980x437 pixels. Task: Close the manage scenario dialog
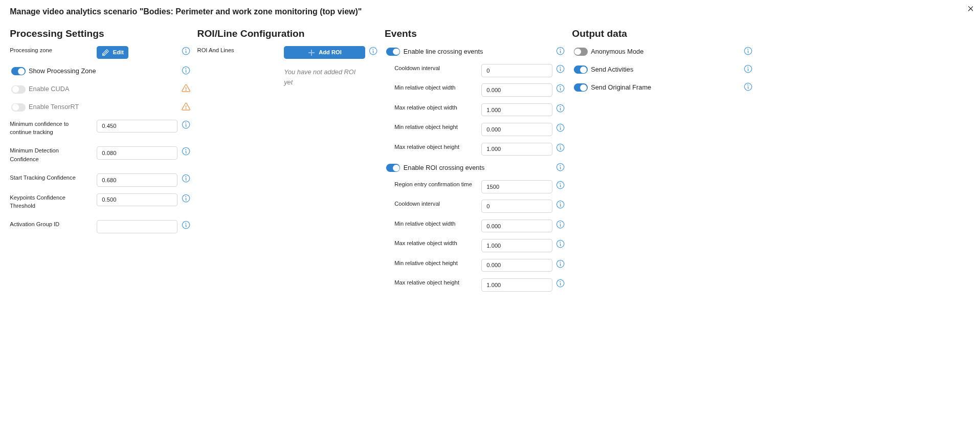click(x=970, y=9)
